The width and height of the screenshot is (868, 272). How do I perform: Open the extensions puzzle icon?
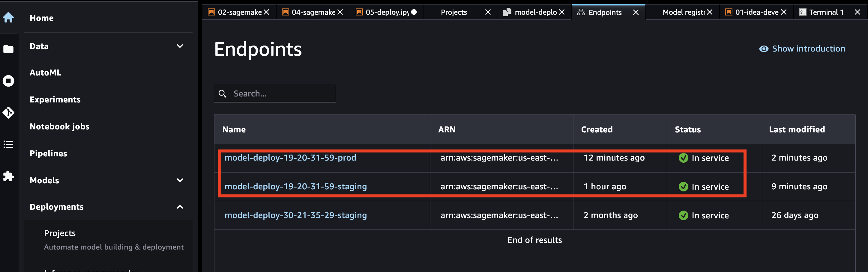[8, 176]
